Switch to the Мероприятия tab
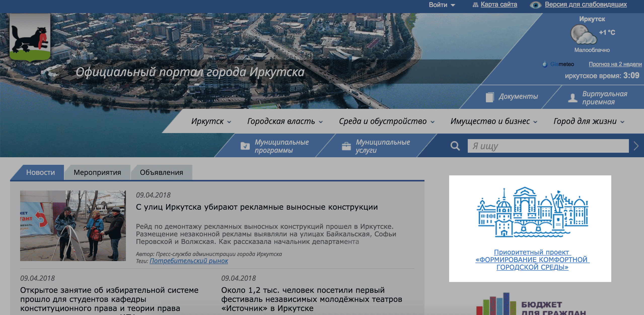 [x=97, y=173]
